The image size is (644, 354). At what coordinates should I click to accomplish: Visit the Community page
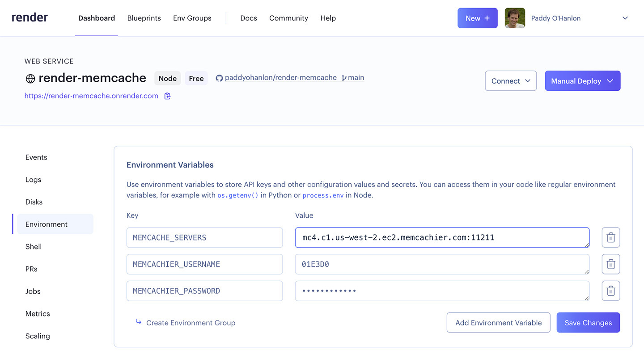(x=288, y=18)
